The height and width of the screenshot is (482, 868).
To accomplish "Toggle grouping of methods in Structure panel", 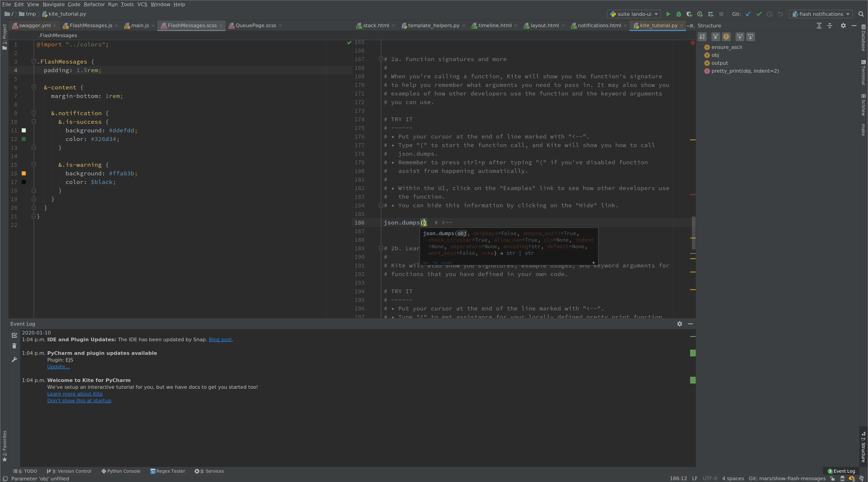I will [x=715, y=37].
